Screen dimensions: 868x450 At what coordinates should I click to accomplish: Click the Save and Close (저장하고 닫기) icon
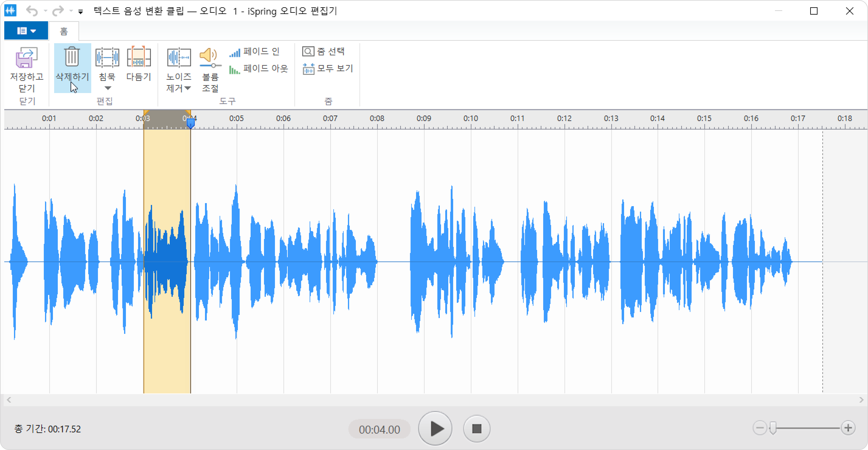point(27,57)
